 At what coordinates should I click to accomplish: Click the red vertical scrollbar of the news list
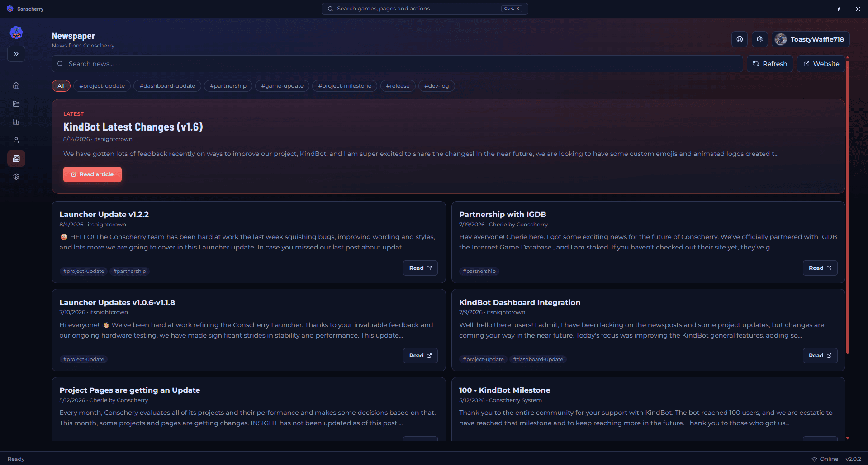847,207
